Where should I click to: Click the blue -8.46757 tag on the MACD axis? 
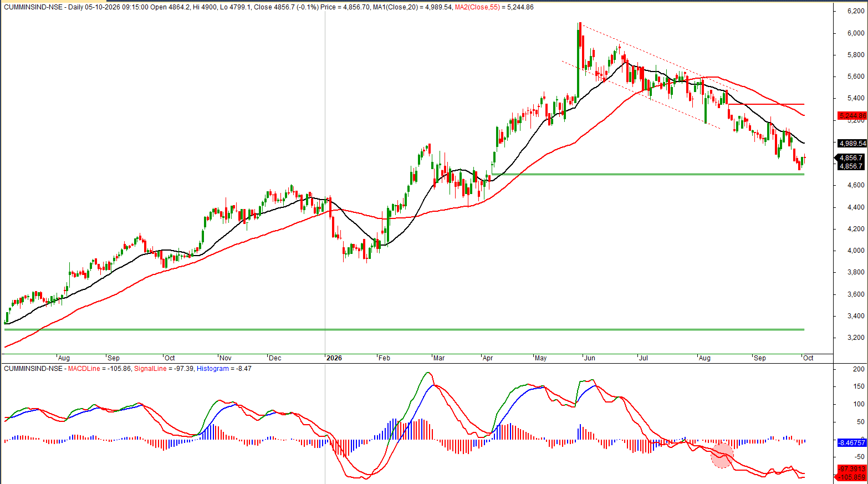coord(852,443)
